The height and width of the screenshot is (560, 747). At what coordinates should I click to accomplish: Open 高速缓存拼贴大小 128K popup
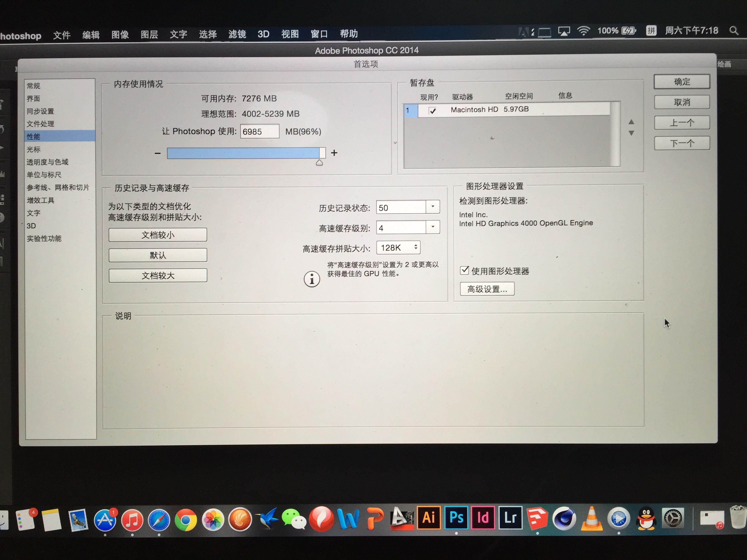[398, 248]
